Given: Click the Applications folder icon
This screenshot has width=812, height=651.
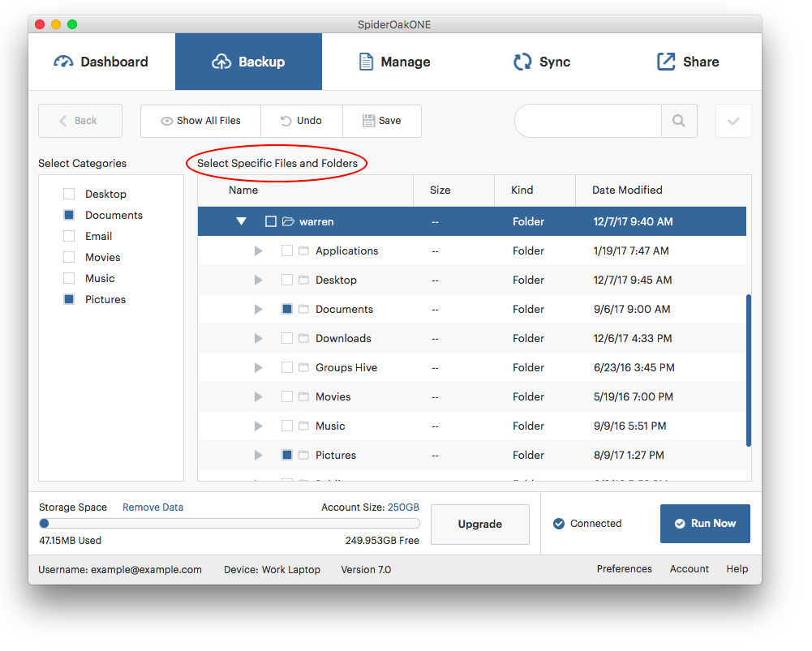Looking at the screenshot, I should [304, 251].
